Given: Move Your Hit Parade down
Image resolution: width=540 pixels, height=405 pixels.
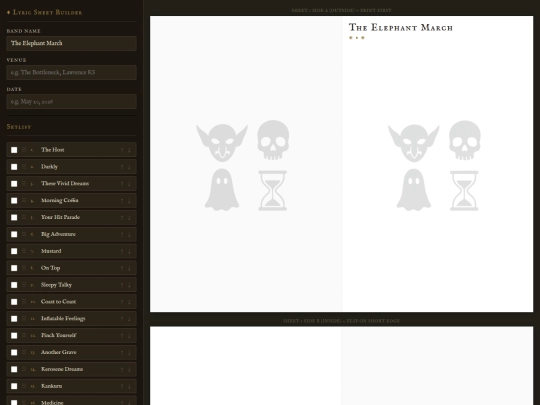Looking at the screenshot, I should 129,217.
